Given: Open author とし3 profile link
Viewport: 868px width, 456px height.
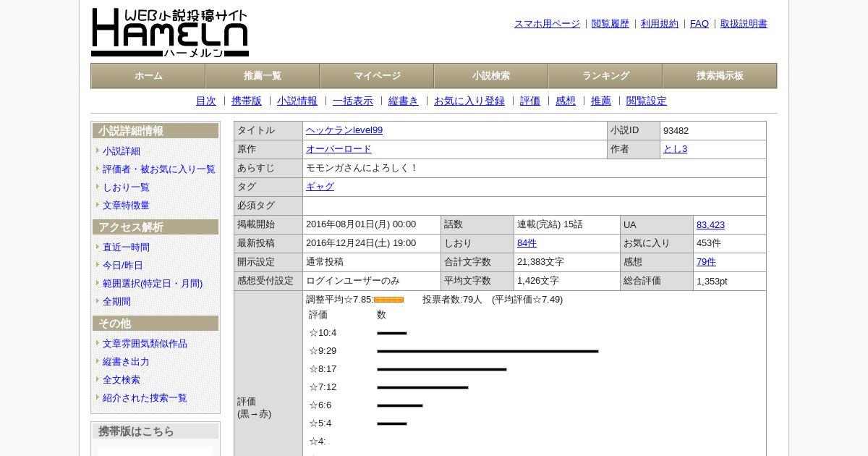Looking at the screenshot, I should (675, 149).
